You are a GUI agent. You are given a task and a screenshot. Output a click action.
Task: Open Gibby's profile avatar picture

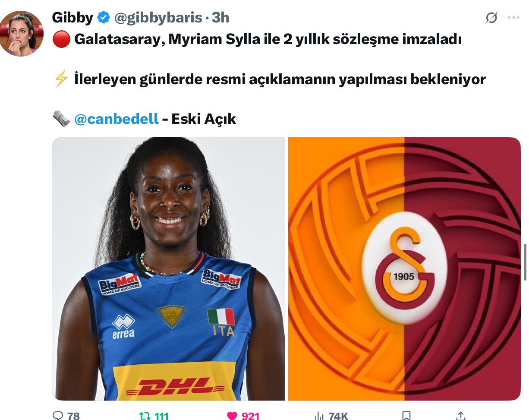pyautogui.click(x=21, y=34)
